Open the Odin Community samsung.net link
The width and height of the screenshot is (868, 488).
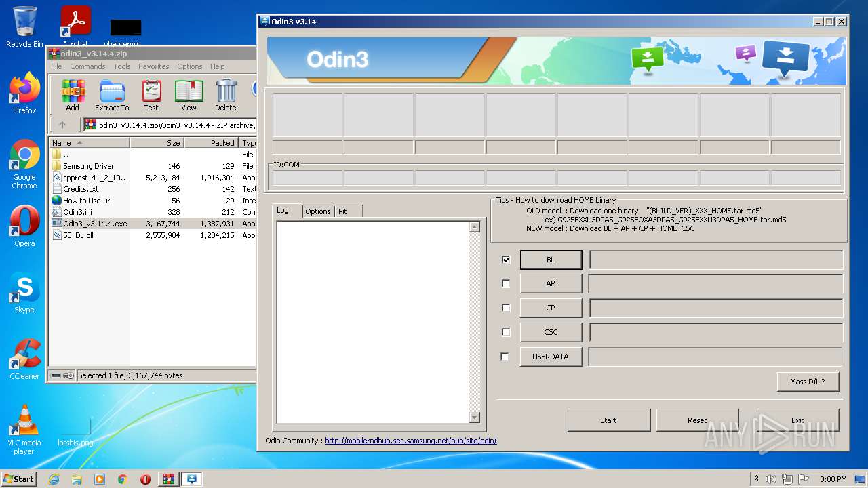[410, 441]
